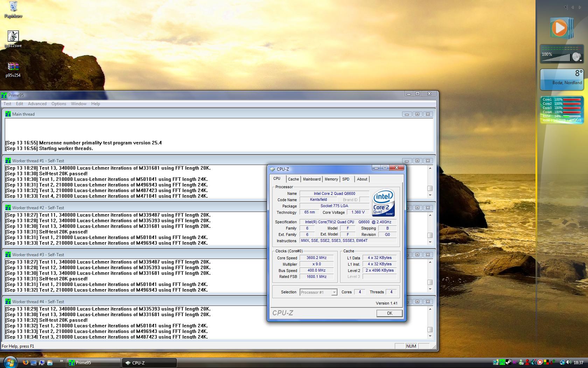The image size is (588, 368).
Task: Show previous sidebar gadgets page arrow
Action: coord(573,7)
